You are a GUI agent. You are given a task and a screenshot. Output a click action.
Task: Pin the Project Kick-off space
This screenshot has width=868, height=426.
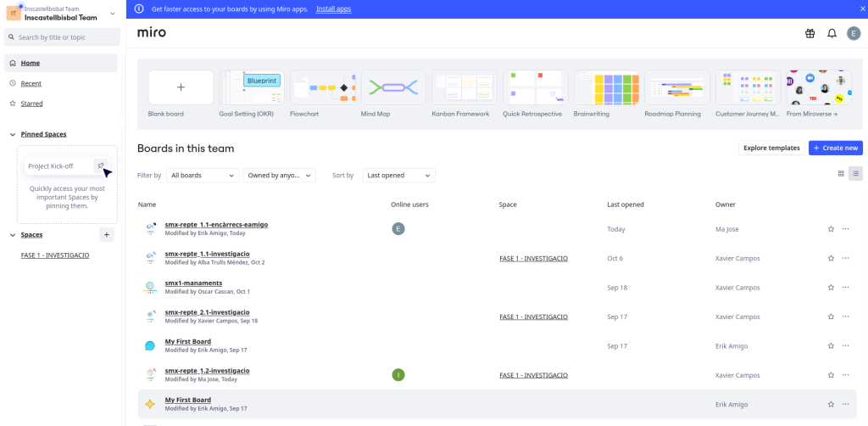[x=101, y=166]
